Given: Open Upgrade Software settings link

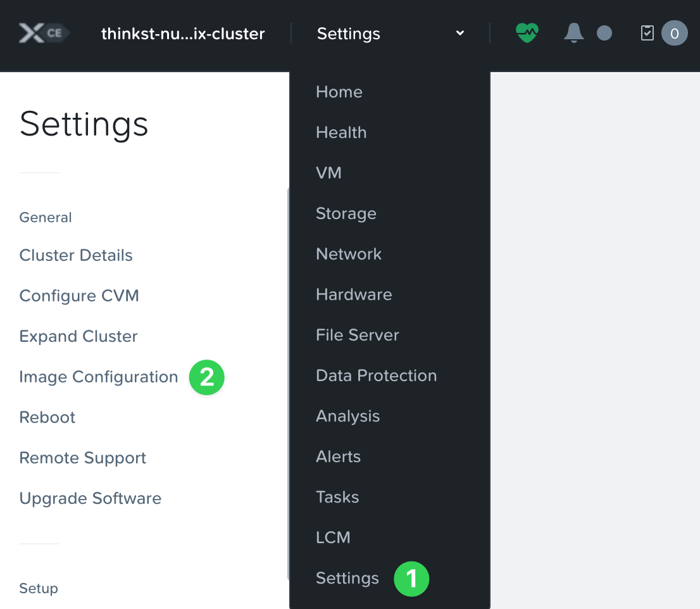Looking at the screenshot, I should pos(91,498).
